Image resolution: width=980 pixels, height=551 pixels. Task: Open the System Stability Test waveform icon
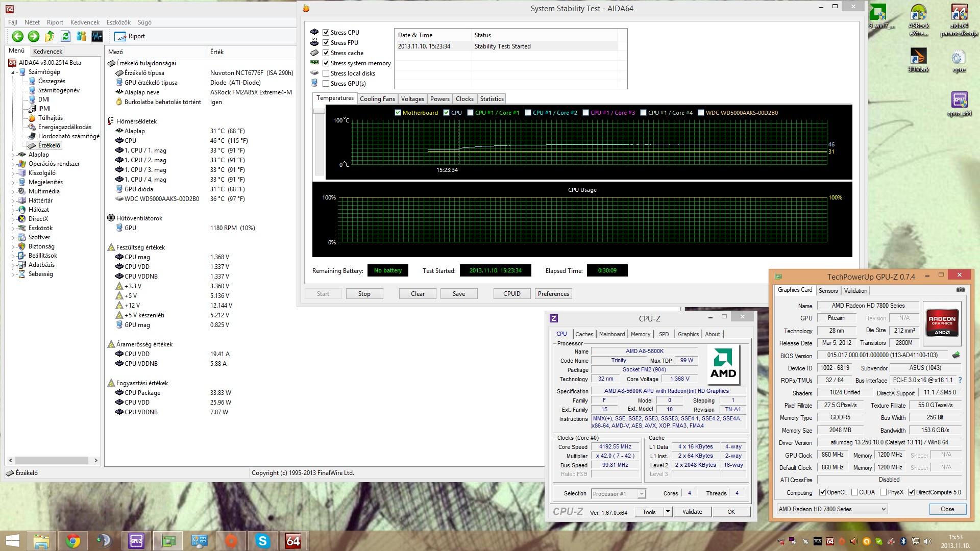(97, 36)
